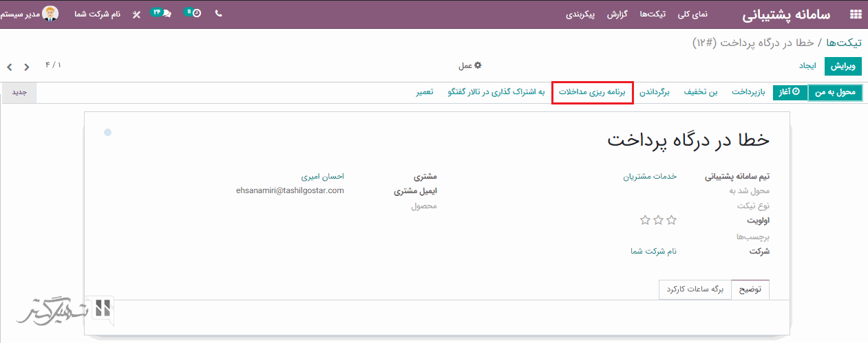The height and width of the screenshot is (343, 868).
Task: Toggle the kanban state circle indicator
Action: point(108,132)
